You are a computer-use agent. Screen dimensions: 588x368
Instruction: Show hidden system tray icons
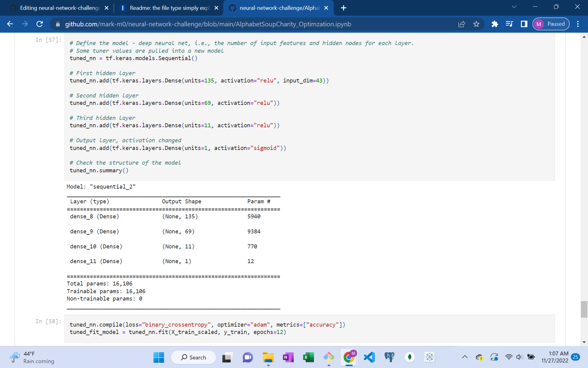click(x=465, y=357)
